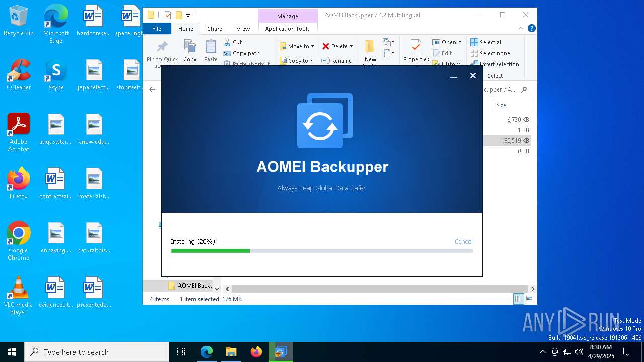Click scroll right arrow in Explorer
The height and width of the screenshot is (362, 644).
click(x=533, y=289)
